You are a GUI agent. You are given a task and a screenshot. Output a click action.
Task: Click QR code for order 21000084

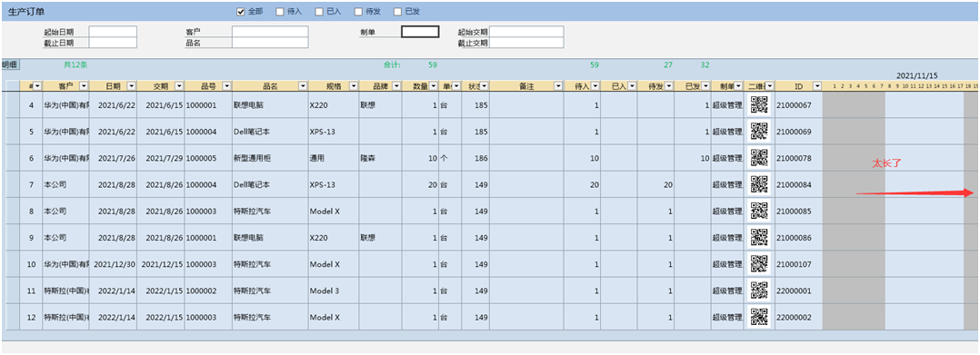pos(759,184)
